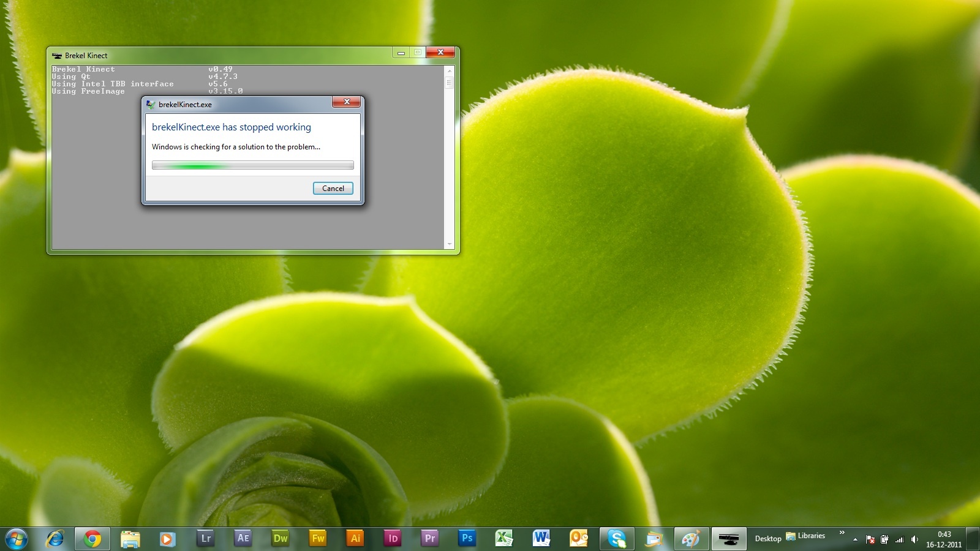Launch Adobe Photoshop from the taskbar

[x=467, y=539]
